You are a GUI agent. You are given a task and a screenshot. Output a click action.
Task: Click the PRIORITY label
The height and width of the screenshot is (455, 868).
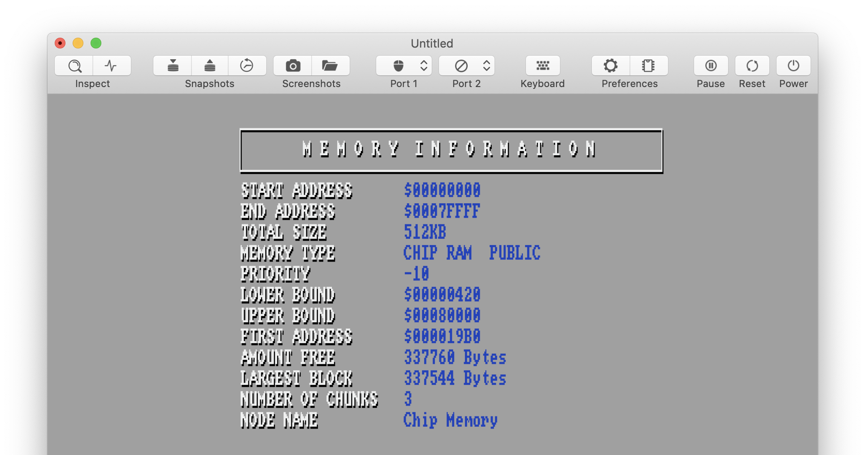tap(275, 274)
